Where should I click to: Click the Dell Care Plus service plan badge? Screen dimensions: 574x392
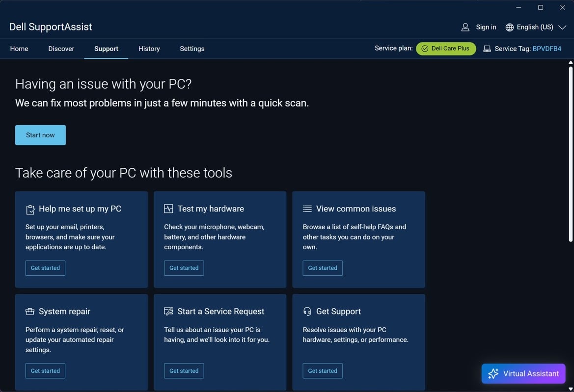coord(446,49)
